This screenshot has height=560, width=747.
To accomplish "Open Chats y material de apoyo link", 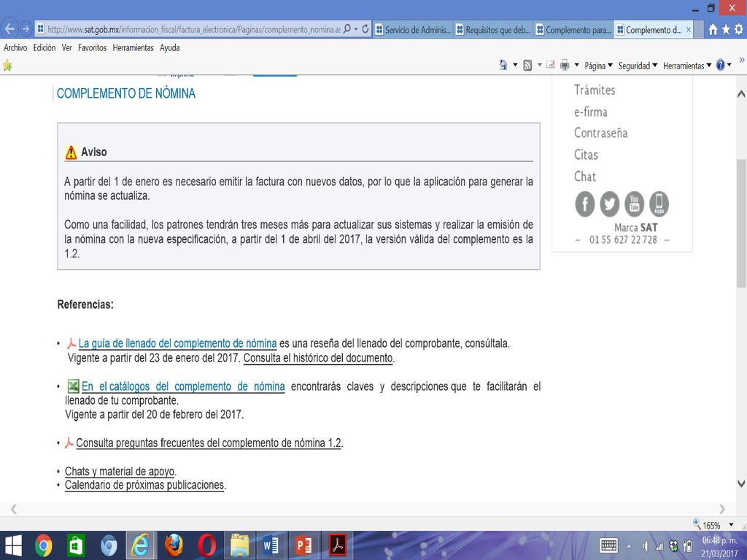I will coord(120,472).
